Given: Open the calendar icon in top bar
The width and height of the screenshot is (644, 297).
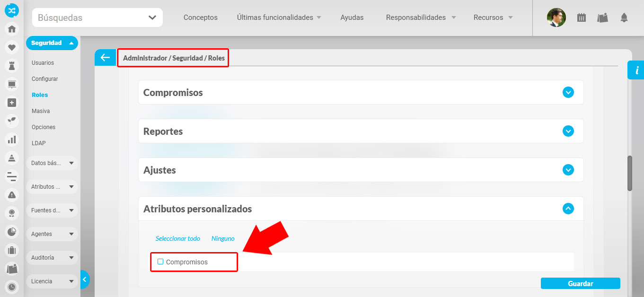Looking at the screenshot, I should click(581, 17).
